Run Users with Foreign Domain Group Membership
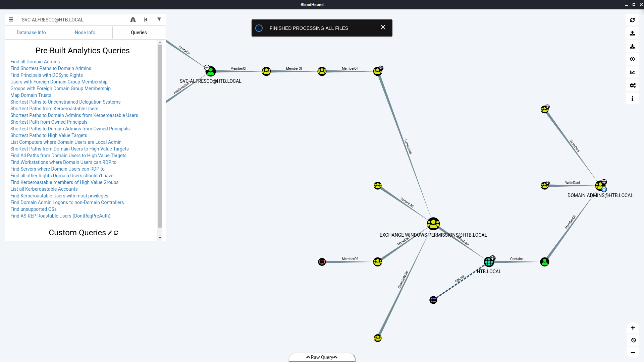Image resolution: width=644 pixels, height=362 pixels. coord(59,82)
